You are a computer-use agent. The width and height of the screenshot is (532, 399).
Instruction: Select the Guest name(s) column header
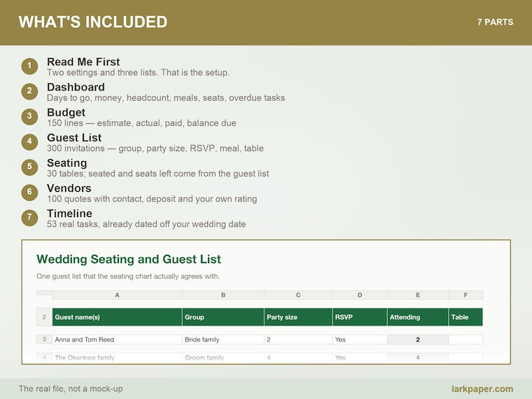pyautogui.click(x=117, y=317)
